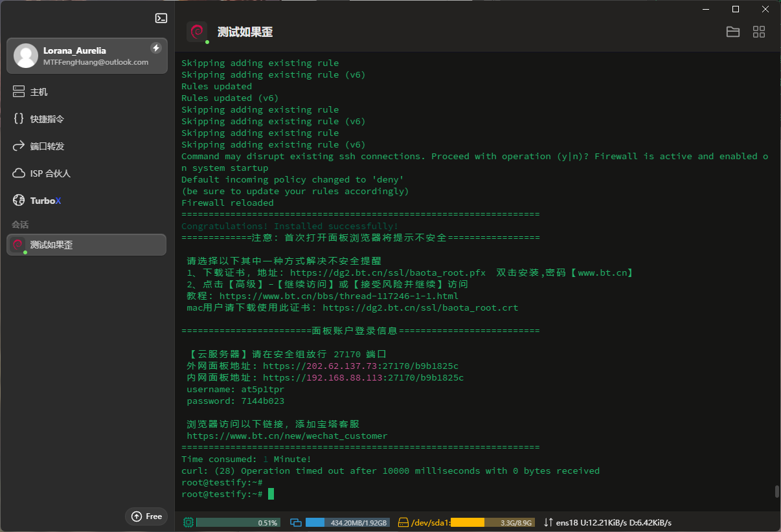Click the 测试如果歪 session title in header
The width and height of the screenshot is (781, 532).
click(245, 32)
